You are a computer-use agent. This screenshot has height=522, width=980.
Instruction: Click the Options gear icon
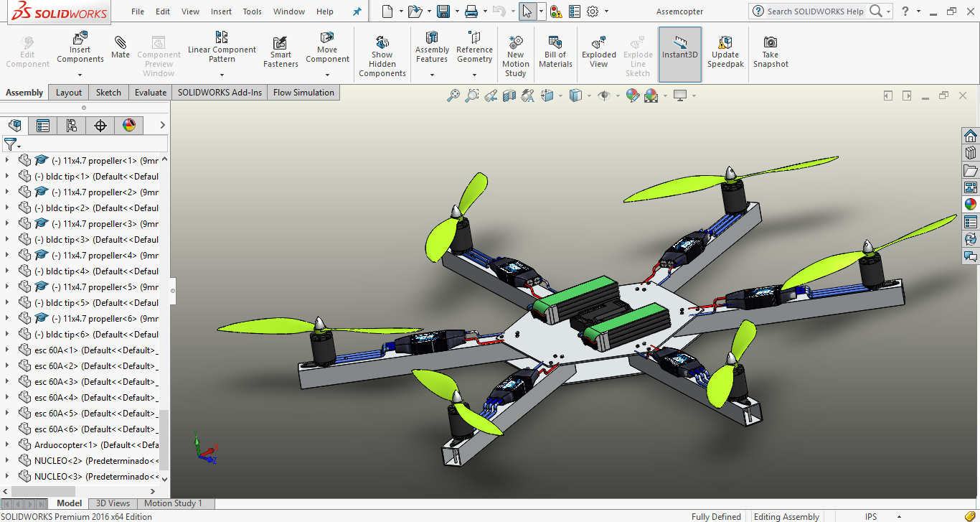[x=593, y=11]
